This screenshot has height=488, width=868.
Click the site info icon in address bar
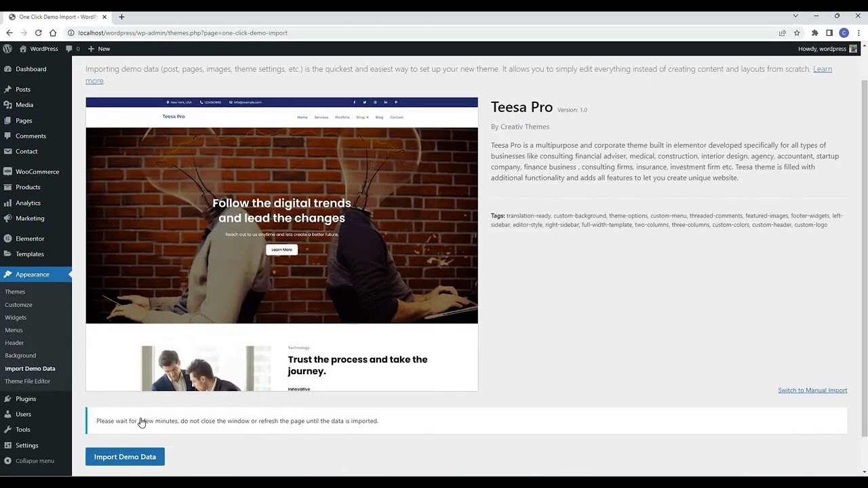point(71,33)
